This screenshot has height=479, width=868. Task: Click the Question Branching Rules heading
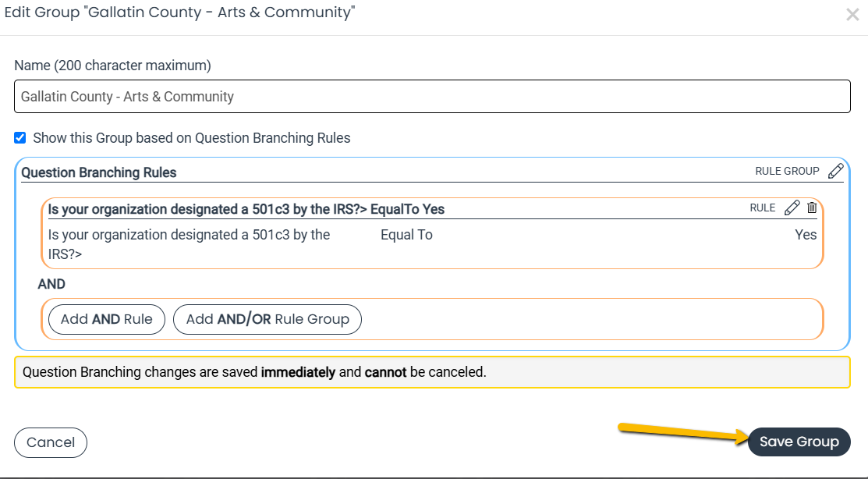point(98,172)
